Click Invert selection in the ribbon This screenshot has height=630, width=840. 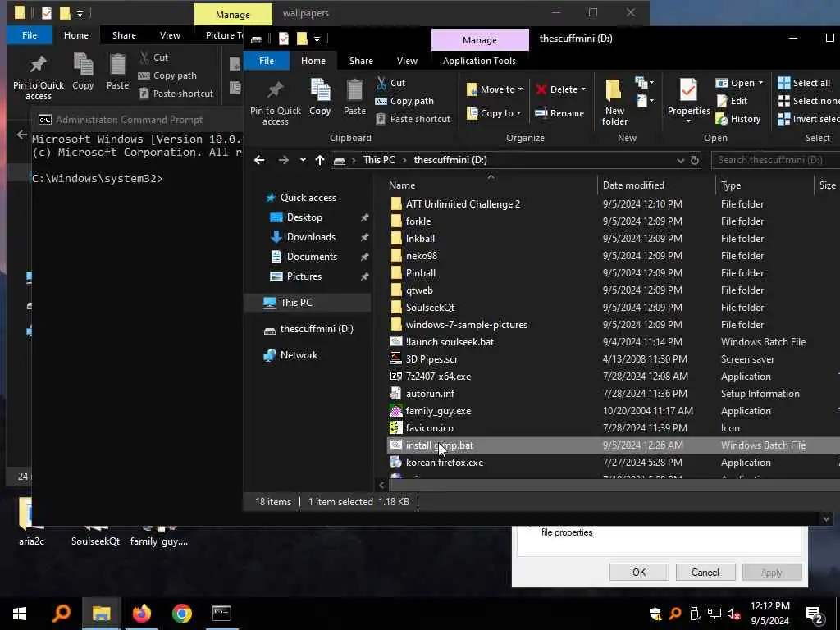pyautogui.click(x=809, y=119)
